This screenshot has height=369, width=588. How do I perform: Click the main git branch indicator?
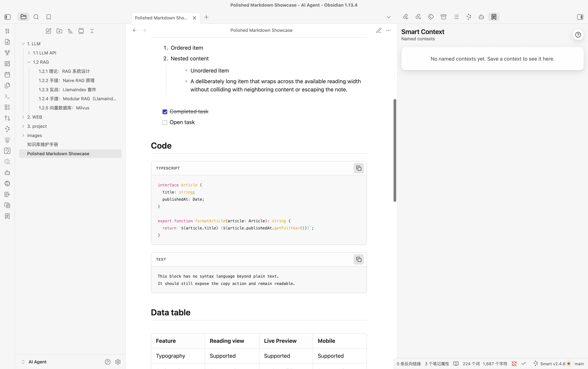pyautogui.click(x=579, y=364)
